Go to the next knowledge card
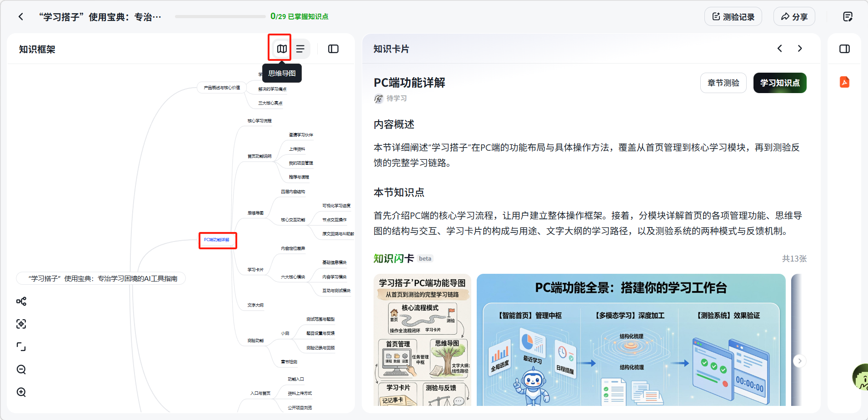868x420 pixels. click(x=800, y=49)
